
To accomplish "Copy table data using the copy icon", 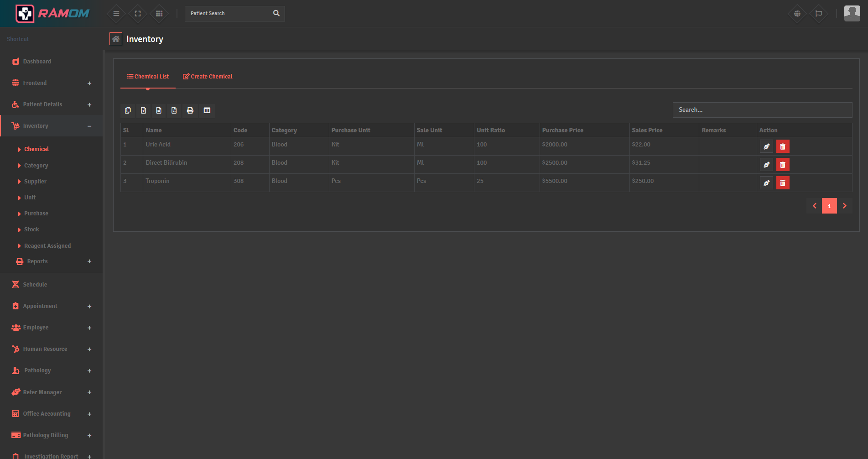I will [128, 110].
